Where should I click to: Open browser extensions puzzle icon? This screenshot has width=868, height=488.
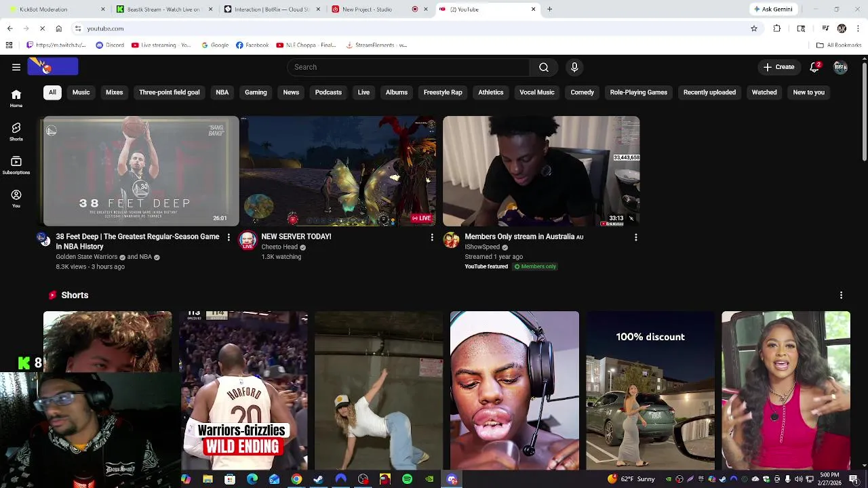pos(777,28)
